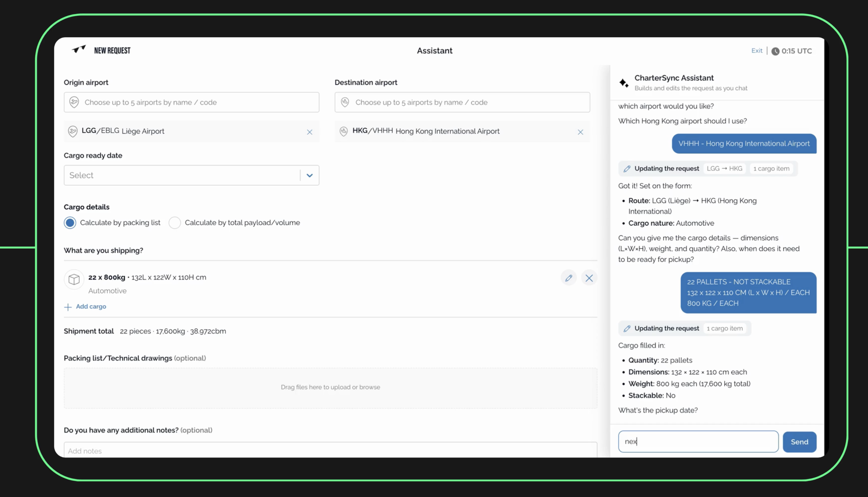This screenshot has height=497, width=868.
Task: Remove LGG Liège Airport from origin
Action: [x=310, y=132]
